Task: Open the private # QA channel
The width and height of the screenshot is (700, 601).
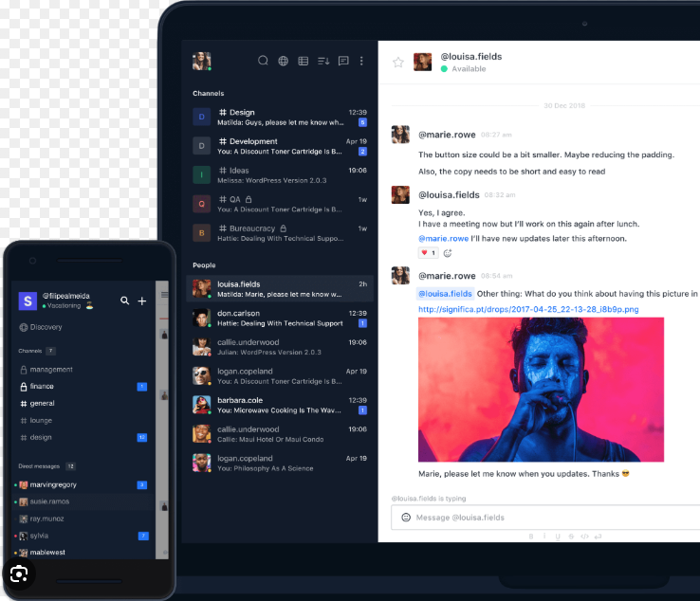Action: point(280,204)
